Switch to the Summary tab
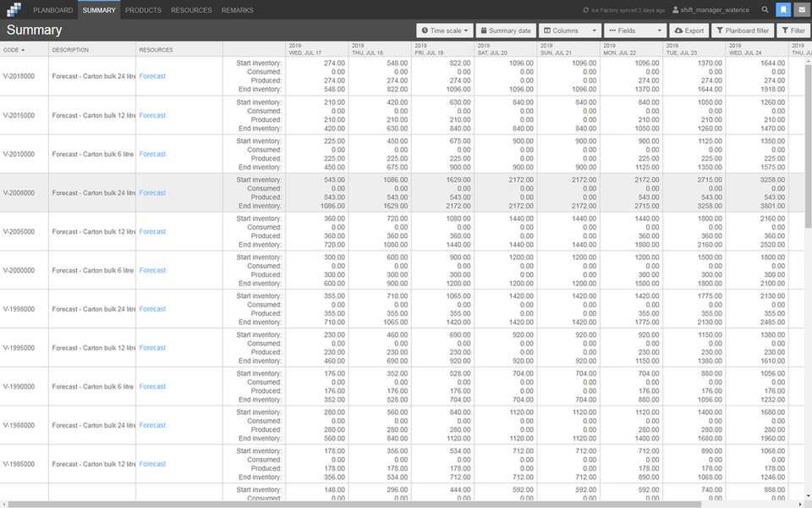Screen dimensions: 812x508 (x=99, y=10)
